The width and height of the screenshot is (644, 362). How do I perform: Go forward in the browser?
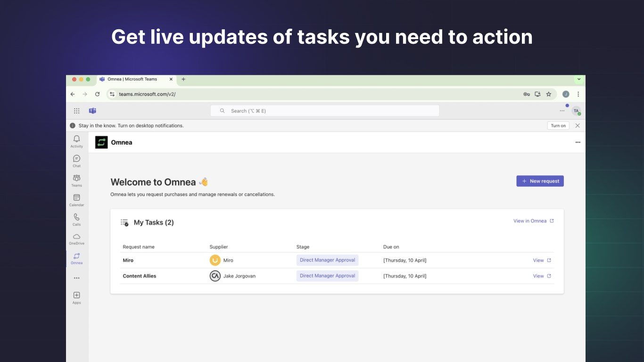click(85, 94)
